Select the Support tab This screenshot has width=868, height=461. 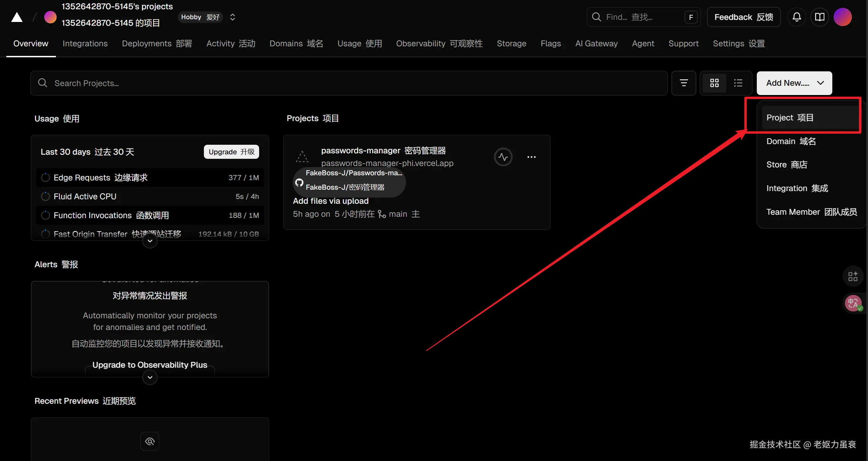click(x=683, y=44)
